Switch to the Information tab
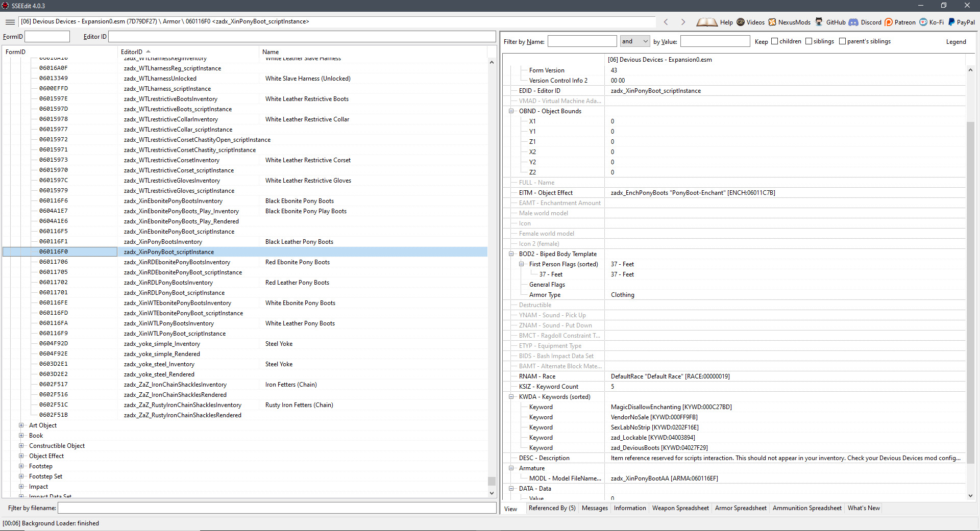The height and width of the screenshot is (531, 980). click(x=630, y=508)
